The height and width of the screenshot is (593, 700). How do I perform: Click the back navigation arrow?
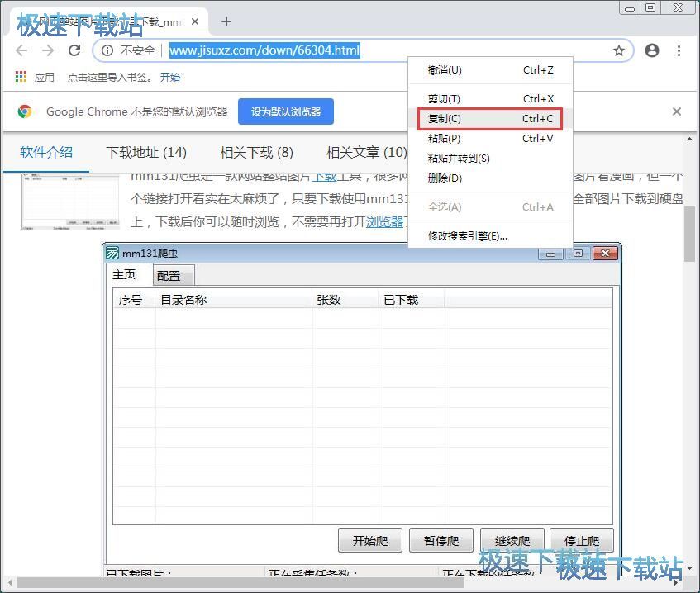tap(21, 50)
